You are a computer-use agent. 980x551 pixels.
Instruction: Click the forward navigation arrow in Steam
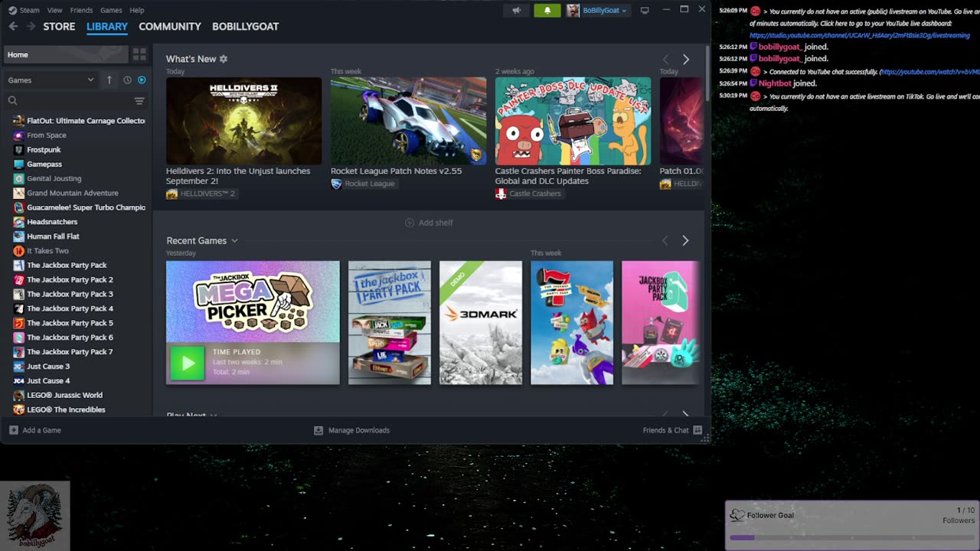coord(31,26)
